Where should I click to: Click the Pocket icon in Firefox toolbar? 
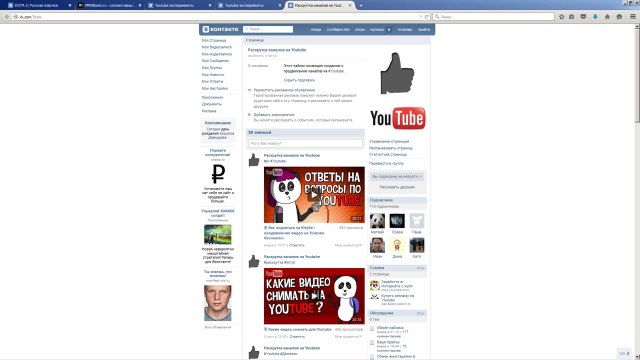(x=583, y=17)
